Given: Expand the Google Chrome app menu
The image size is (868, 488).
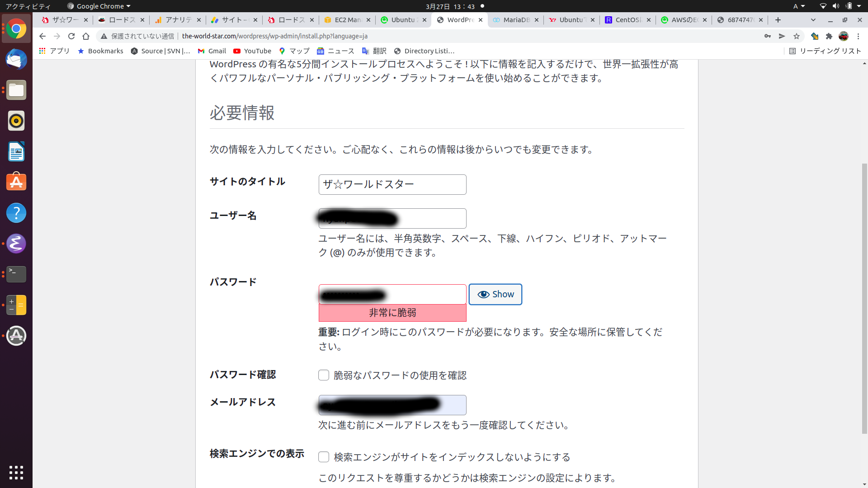Looking at the screenshot, I should [99, 6].
